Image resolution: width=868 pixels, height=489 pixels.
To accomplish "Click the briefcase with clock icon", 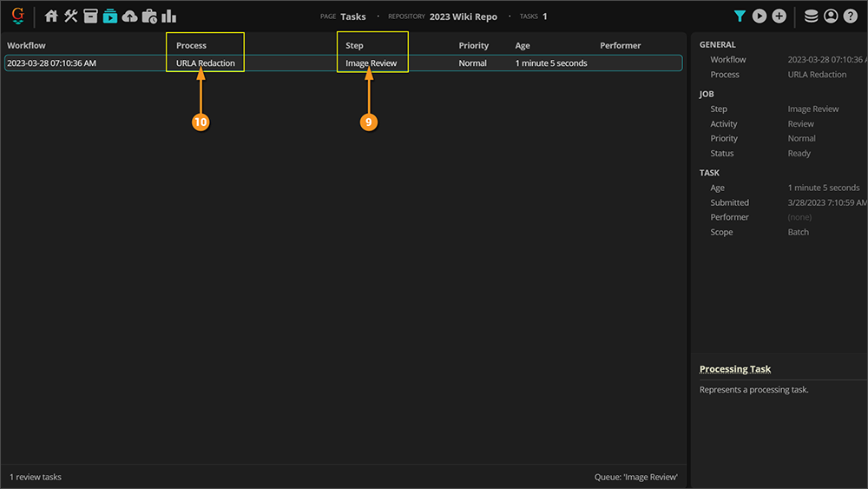I will coord(149,16).
